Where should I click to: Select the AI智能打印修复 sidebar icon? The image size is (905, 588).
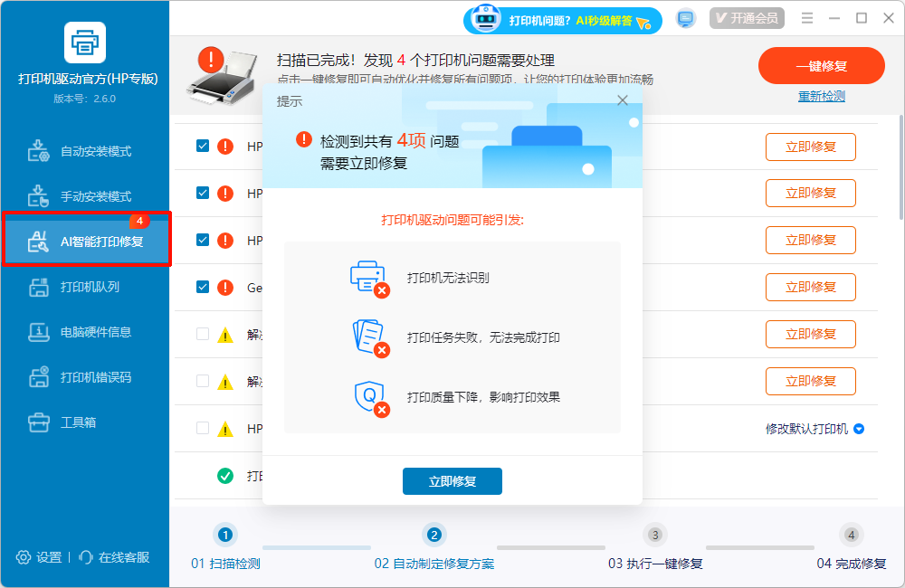(x=38, y=240)
